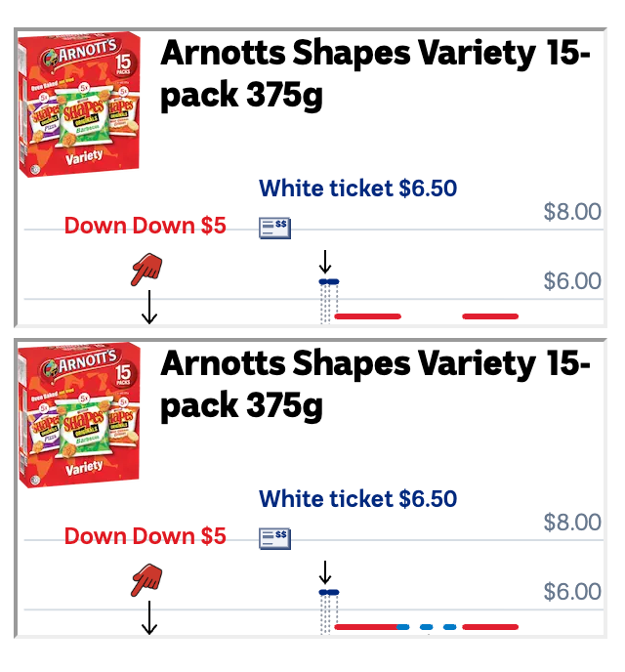
Task: Click the dark blue price marker in top chart
Action: tap(328, 282)
